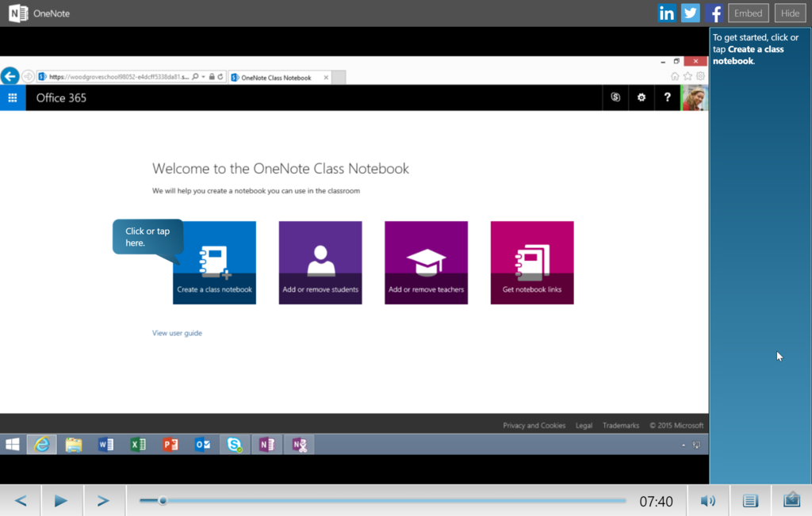Open the Add or remove teachers tile
This screenshot has height=516, width=812.
point(426,262)
